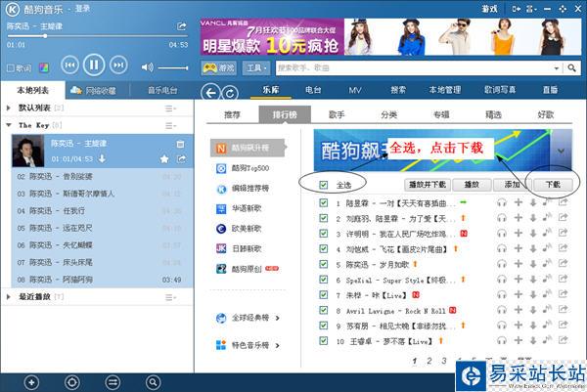587x392 pixels.
Task: Select song 05 陈奕迅 - 远在咫尺
Action: [102, 228]
